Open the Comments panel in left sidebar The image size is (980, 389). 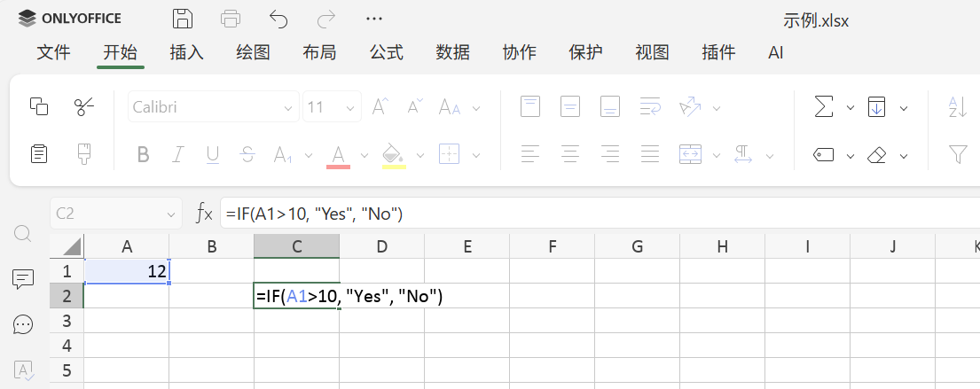tap(24, 279)
